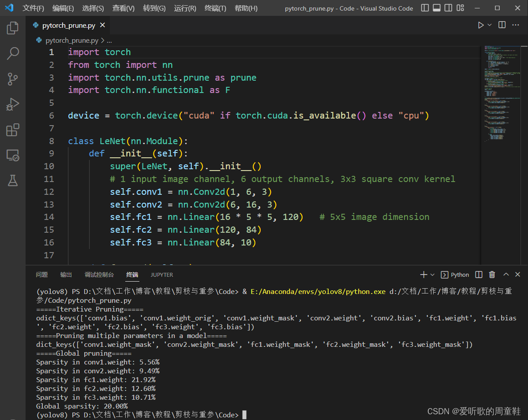Image resolution: width=528 pixels, height=420 pixels.
Task: Open 帮助(H) menu
Action: (246, 8)
